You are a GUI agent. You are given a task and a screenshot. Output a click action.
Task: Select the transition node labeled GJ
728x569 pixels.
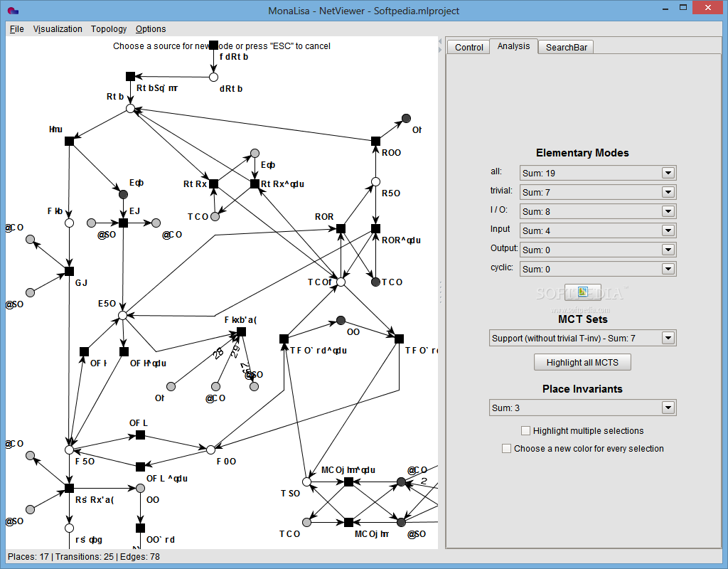tap(69, 271)
